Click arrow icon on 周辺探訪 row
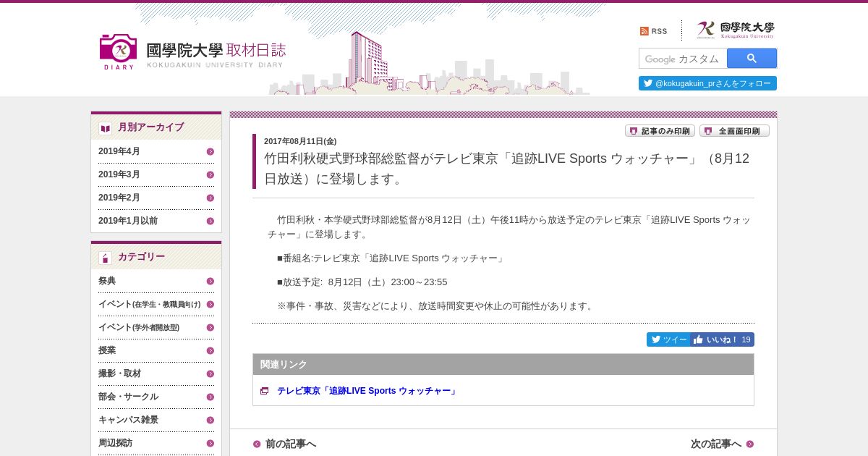Image resolution: width=868 pixels, height=456 pixels. tap(210, 444)
